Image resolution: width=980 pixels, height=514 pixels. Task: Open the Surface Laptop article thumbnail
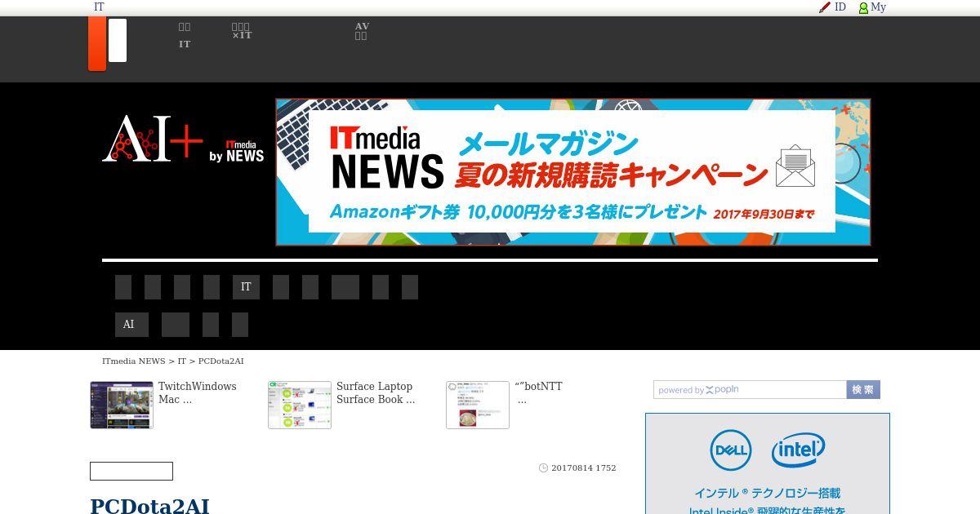(x=300, y=405)
